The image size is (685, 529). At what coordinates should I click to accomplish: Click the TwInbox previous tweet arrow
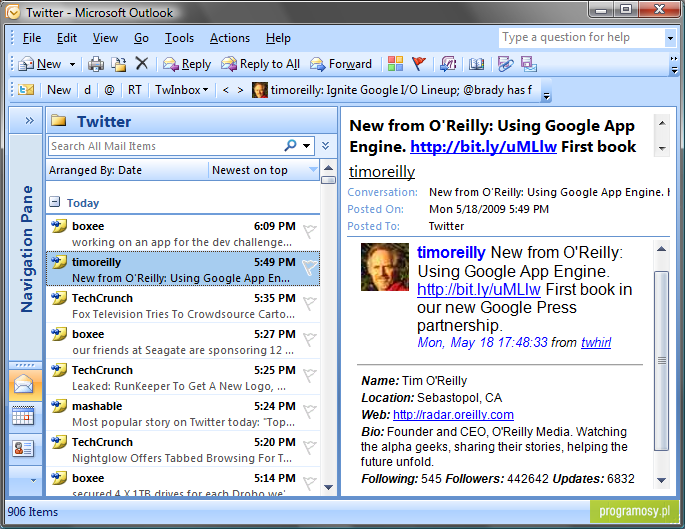pyautogui.click(x=226, y=90)
